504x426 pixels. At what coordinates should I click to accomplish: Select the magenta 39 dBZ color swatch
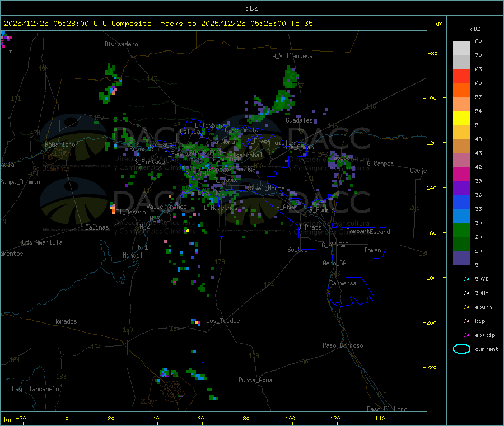coord(461,174)
